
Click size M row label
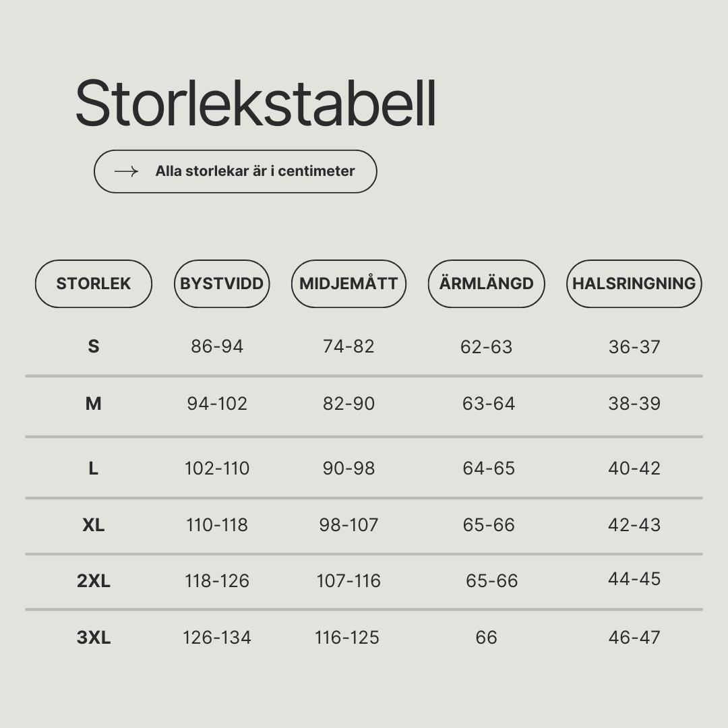click(93, 404)
